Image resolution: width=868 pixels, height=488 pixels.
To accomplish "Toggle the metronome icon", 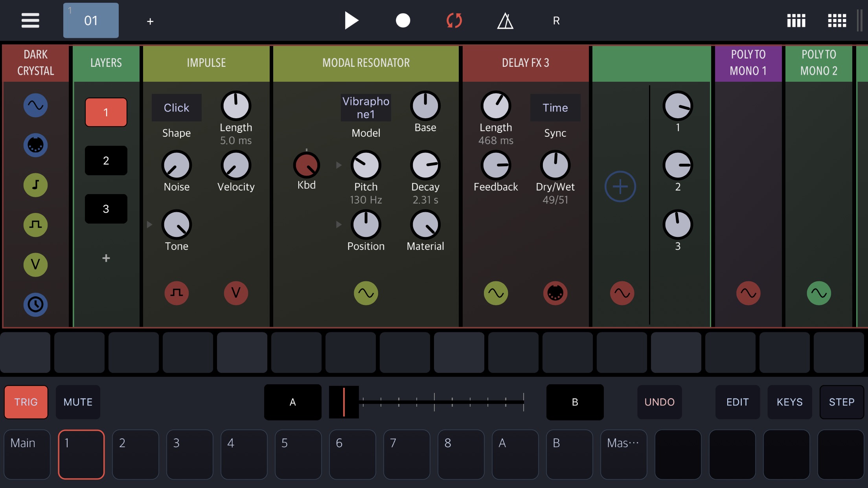I will [505, 20].
